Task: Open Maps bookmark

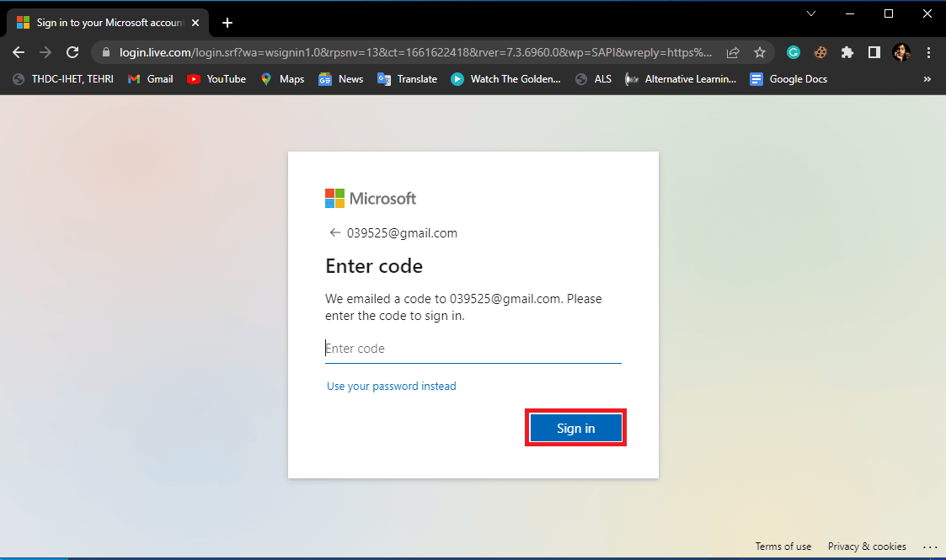Action: click(282, 79)
